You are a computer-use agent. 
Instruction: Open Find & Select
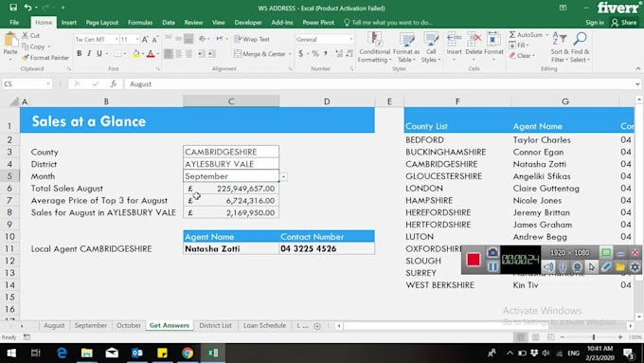click(x=580, y=47)
